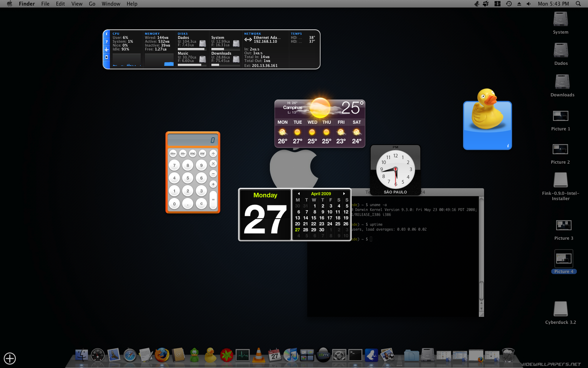Click menu bar clock Mon 5:43 PM
The image size is (588, 368).
coord(553,4)
